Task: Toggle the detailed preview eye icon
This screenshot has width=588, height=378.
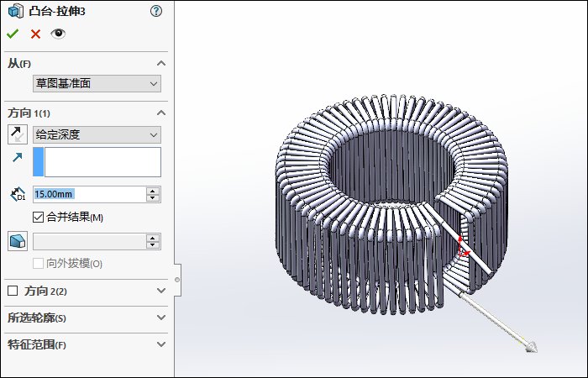Action: pos(58,34)
